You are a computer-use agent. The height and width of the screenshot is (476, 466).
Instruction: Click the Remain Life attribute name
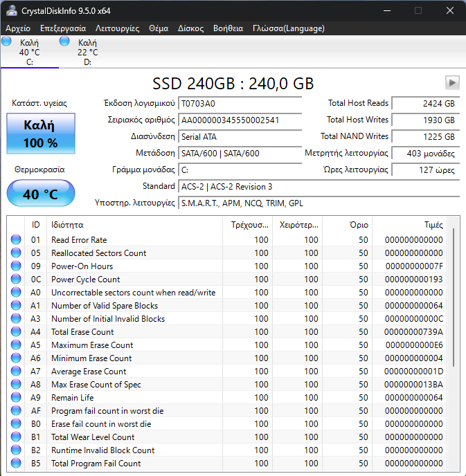[x=72, y=398]
